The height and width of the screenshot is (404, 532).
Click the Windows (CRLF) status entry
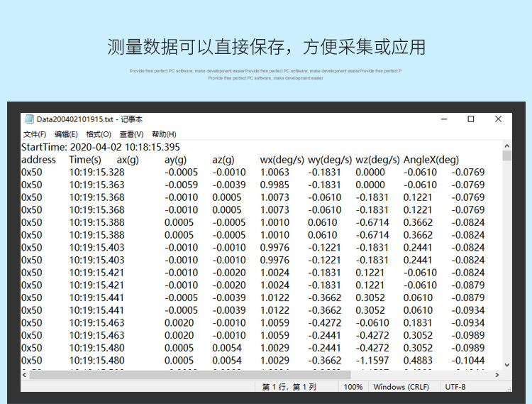click(401, 387)
